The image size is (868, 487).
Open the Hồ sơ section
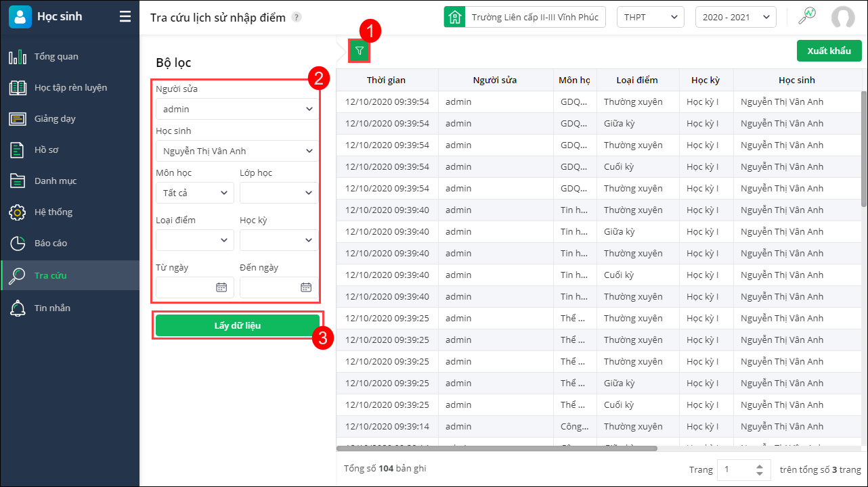[70, 150]
